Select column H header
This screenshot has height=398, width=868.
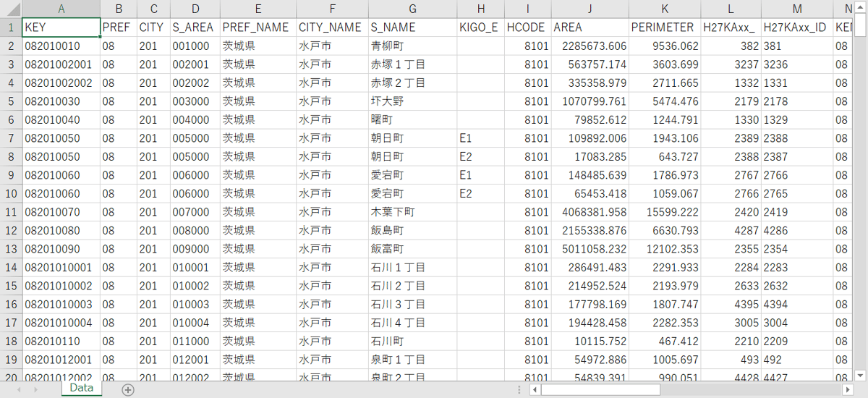point(480,9)
